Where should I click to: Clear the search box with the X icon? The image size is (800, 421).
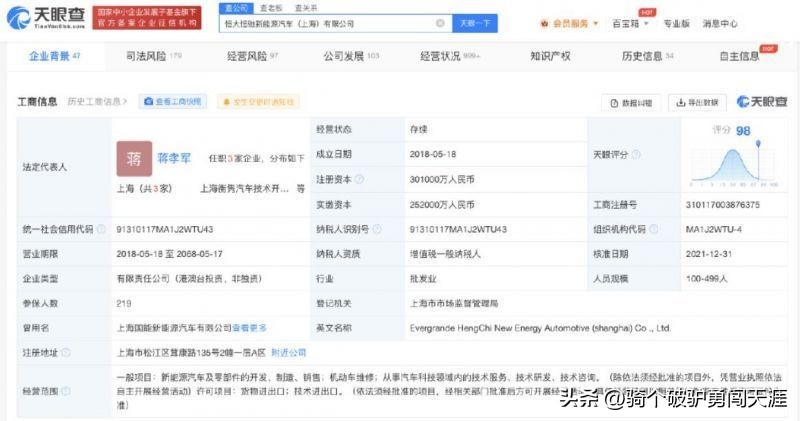click(440, 23)
